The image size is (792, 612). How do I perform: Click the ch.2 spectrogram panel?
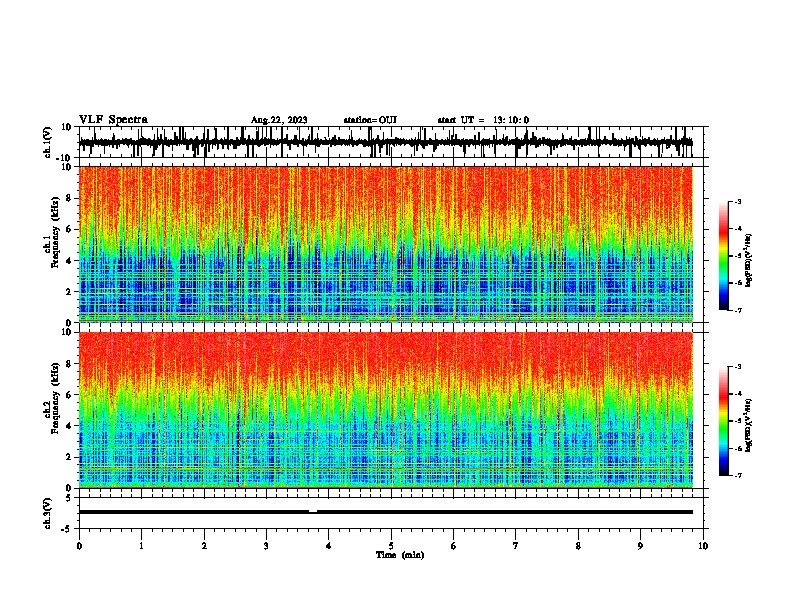[386, 410]
